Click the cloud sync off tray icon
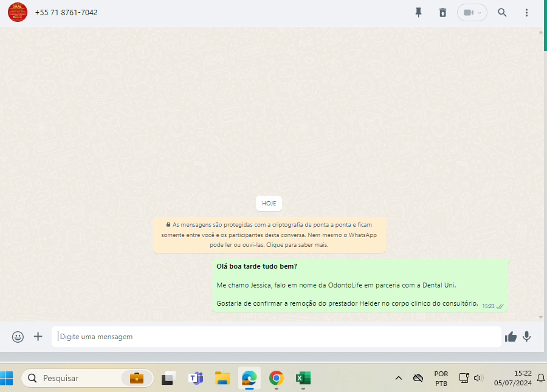 click(418, 378)
